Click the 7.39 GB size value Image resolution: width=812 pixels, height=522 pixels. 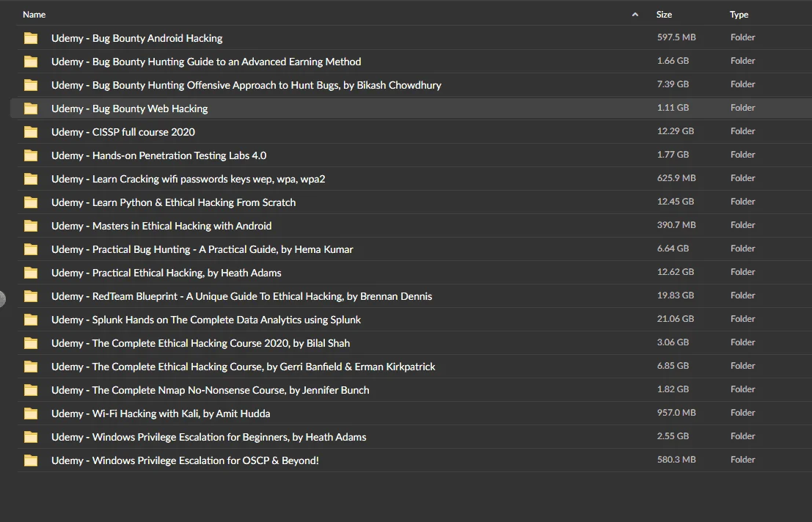tap(673, 84)
